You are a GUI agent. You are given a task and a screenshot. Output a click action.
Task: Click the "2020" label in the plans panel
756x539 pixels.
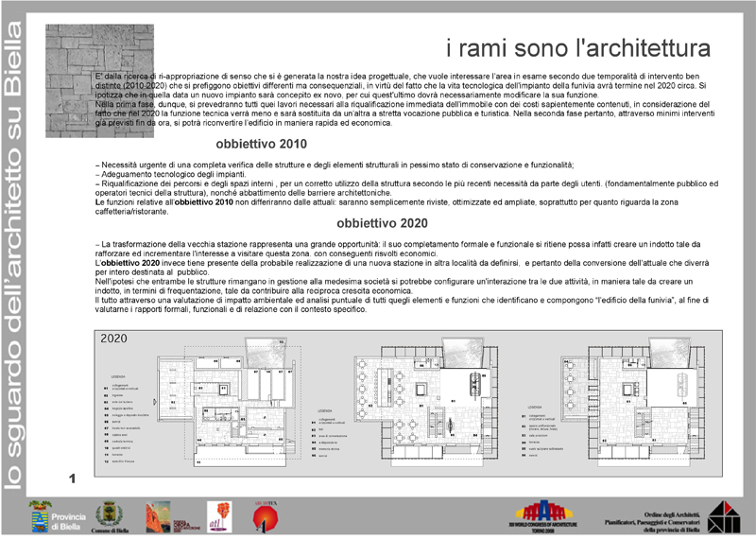pos(113,339)
